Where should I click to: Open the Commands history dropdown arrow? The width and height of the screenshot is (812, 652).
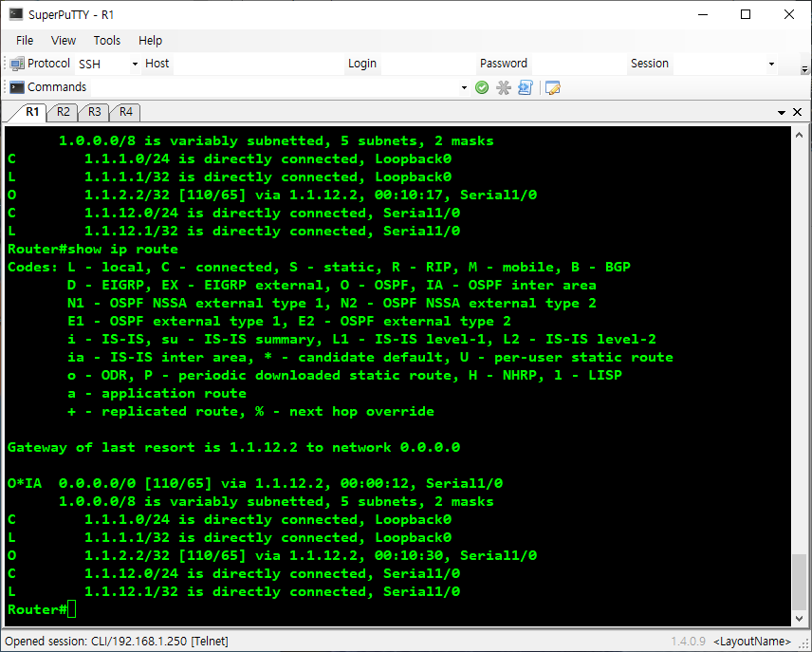tap(464, 87)
